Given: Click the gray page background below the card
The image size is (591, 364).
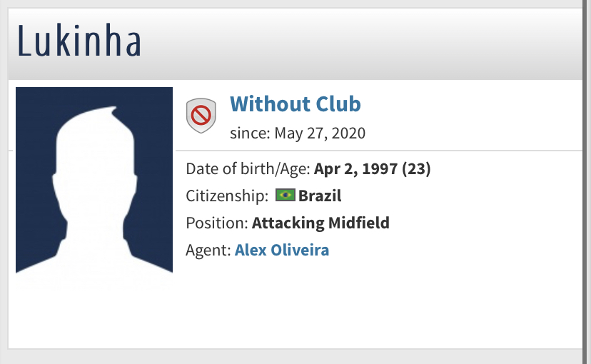Looking at the screenshot, I should click(x=295, y=357).
